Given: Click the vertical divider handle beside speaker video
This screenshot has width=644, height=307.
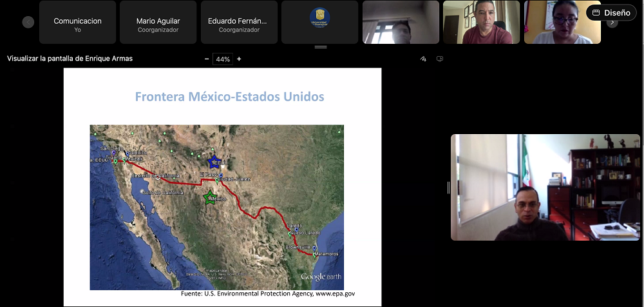Looking at the screenshot, I should (x=448, y=188).
